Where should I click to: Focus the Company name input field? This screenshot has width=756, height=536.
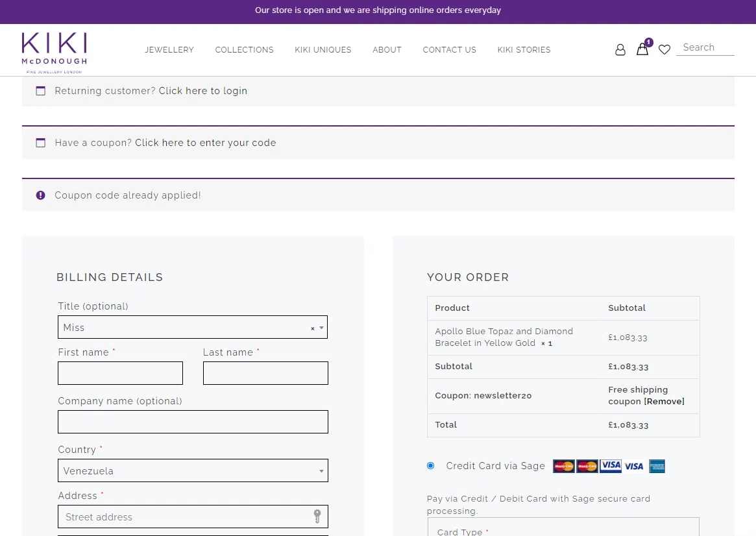coord(193,422)
